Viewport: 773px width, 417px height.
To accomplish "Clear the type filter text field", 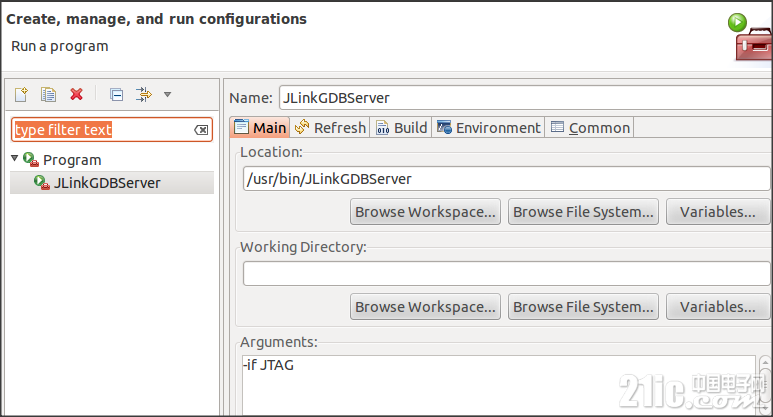I will point(201,130).
